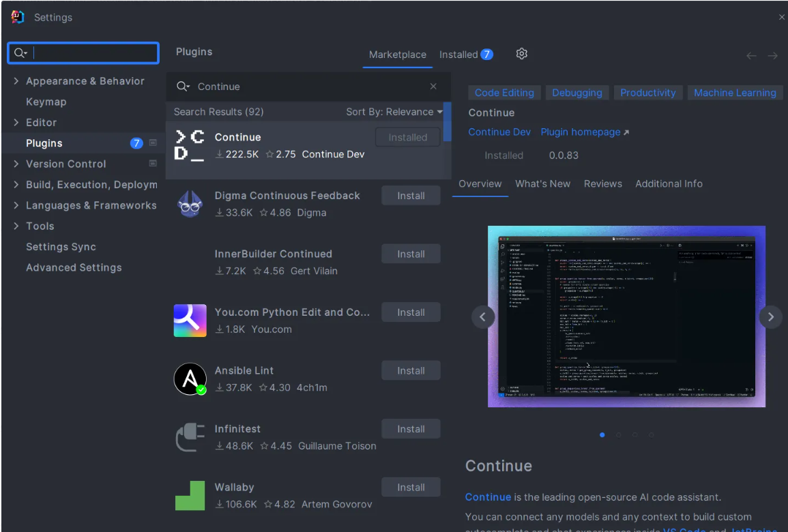Click the Code Editing tag
Screen dimensions: 788x532
coord(505,93)
